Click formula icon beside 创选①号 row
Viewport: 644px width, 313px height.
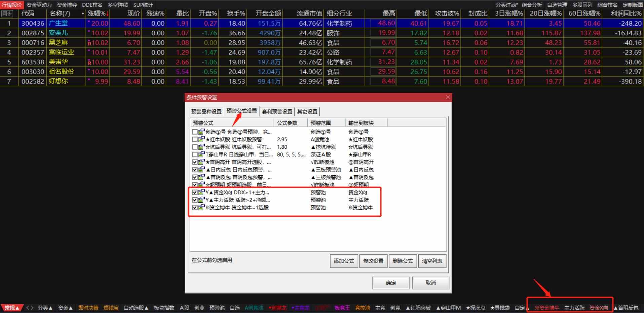(x=201, y=132)
